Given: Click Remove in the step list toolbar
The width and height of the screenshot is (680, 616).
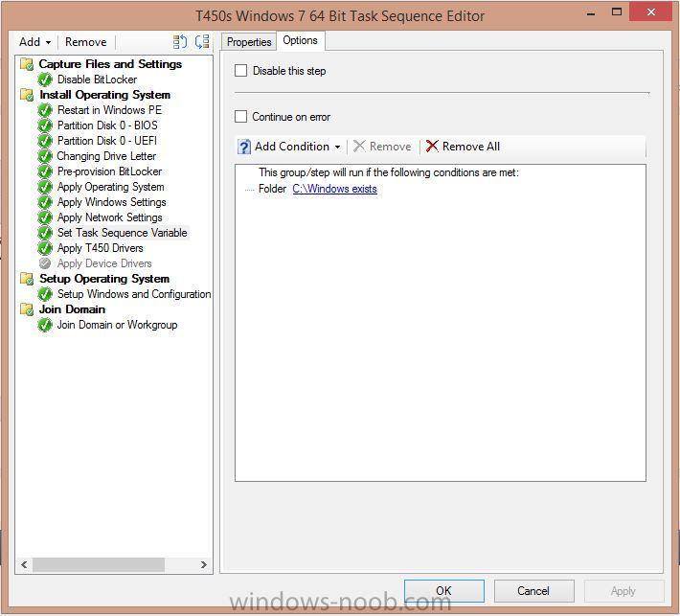Looking at the screenshot, I should click(86, 42).
